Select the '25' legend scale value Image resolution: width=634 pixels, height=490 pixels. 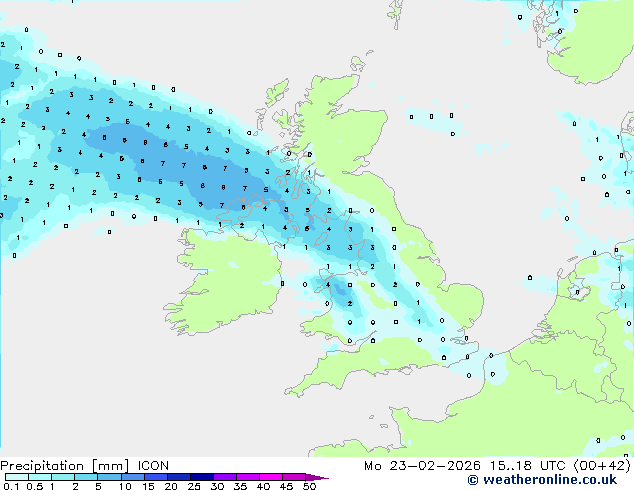[x=194, y=486]
